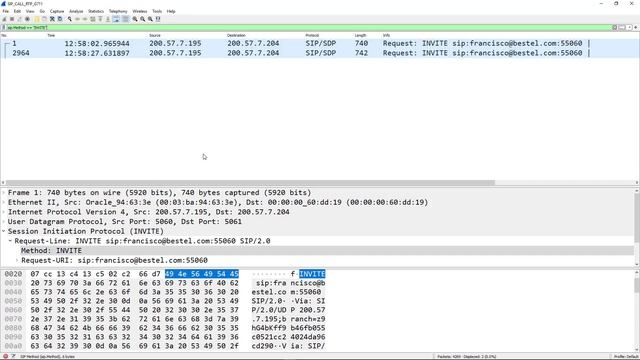The height and width of the screenshot is (360, 640).
Task: Collapse the Request-Line tree node
Action: 10,241
